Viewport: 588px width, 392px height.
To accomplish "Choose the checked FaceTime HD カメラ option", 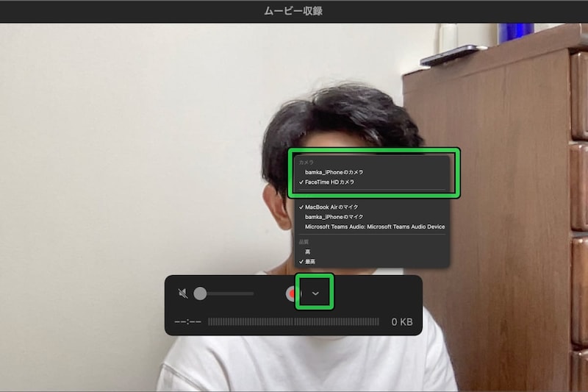I will click(x=329, y=182).
